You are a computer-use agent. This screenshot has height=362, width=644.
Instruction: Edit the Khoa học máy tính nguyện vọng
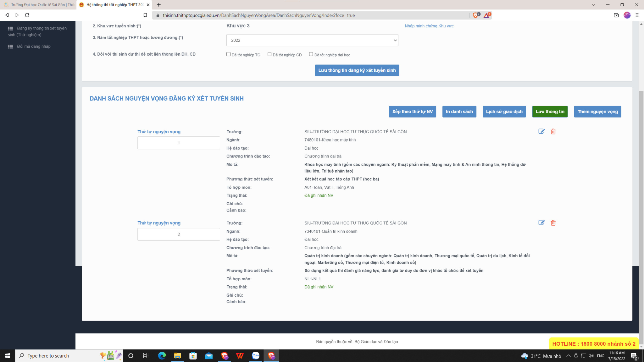pos(541,131)
